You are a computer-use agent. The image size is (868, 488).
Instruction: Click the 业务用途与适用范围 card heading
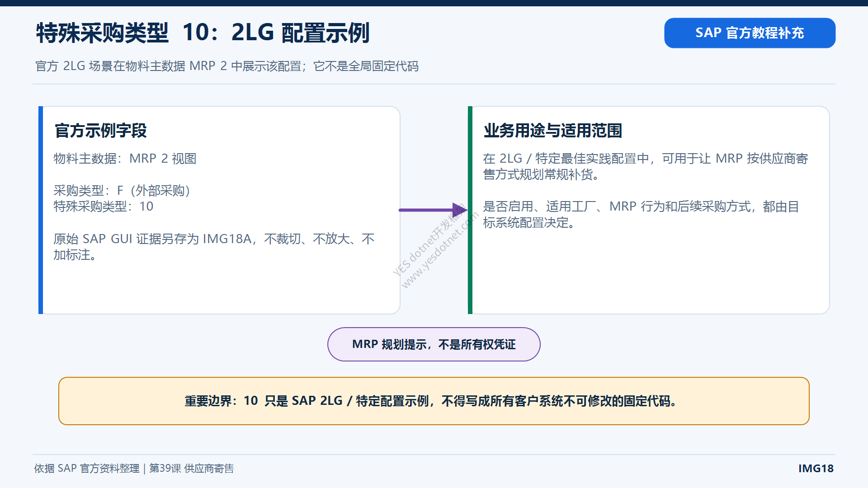553,131
